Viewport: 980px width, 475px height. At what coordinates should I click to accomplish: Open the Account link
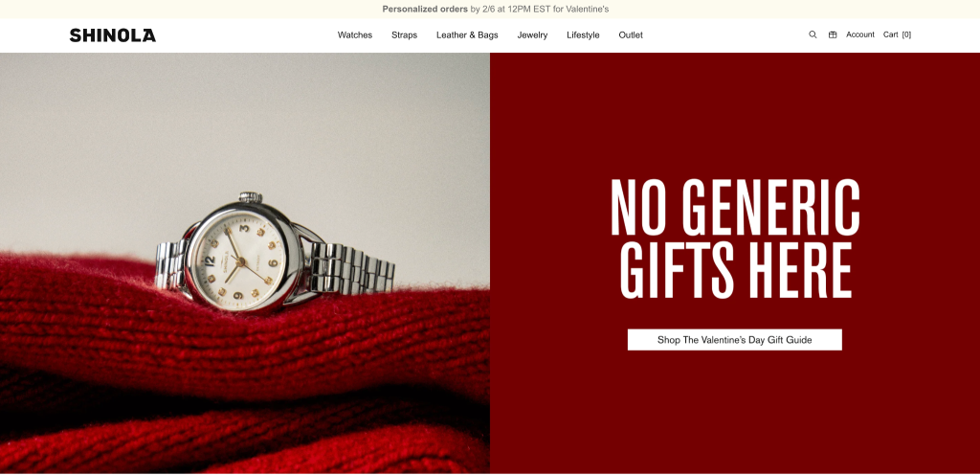[860, 35]
